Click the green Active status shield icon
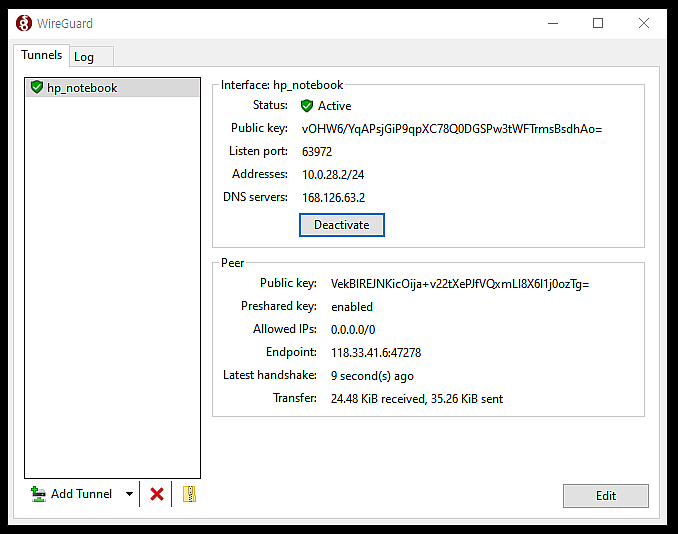The image size is (678, 534). pyautogui.click(x=307, y=106)
